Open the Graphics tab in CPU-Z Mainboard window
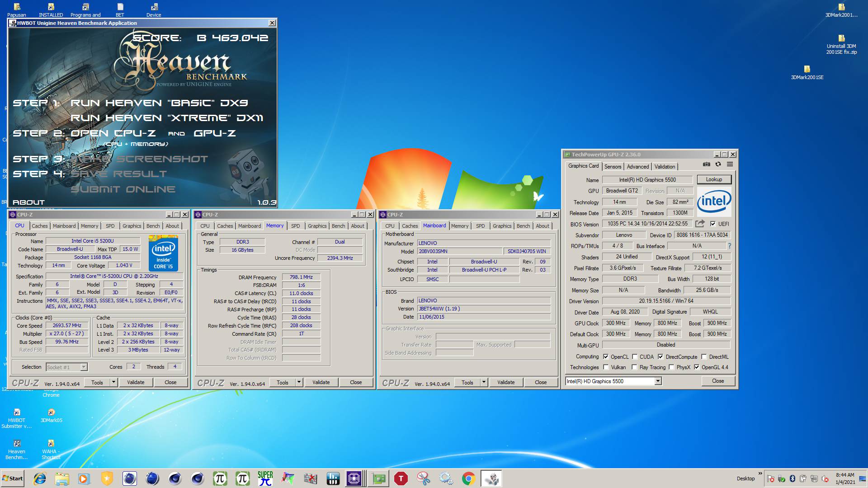 (x=502, y=226)
